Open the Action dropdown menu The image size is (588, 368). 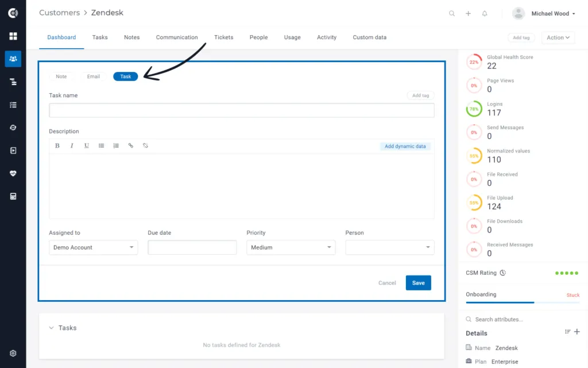(558, 37)
